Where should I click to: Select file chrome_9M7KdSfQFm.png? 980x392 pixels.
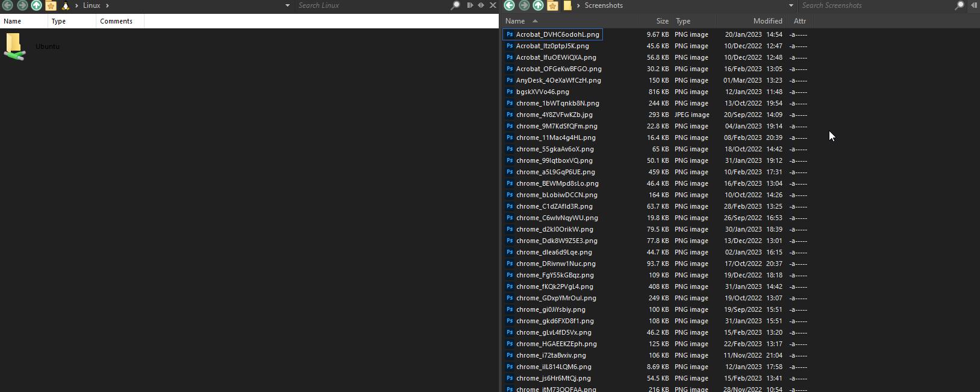(x=557, y=126)
